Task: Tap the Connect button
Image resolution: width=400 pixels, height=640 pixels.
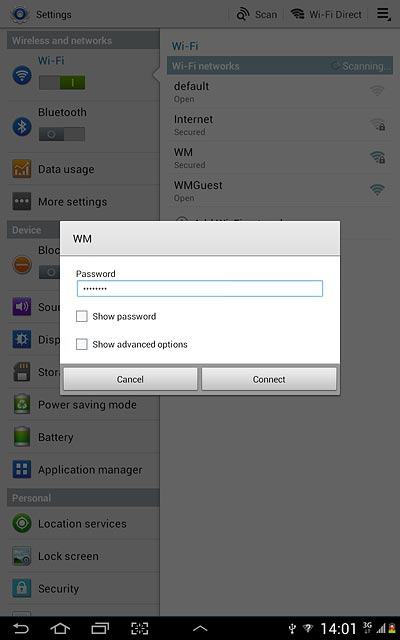Action: click(269, 379)
